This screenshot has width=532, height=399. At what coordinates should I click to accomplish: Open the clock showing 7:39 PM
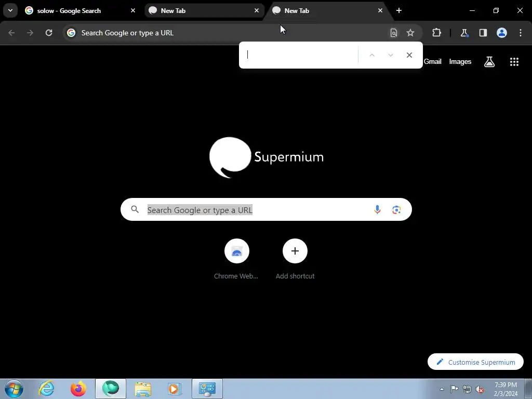pyautogui.click(x=506, y=389)
